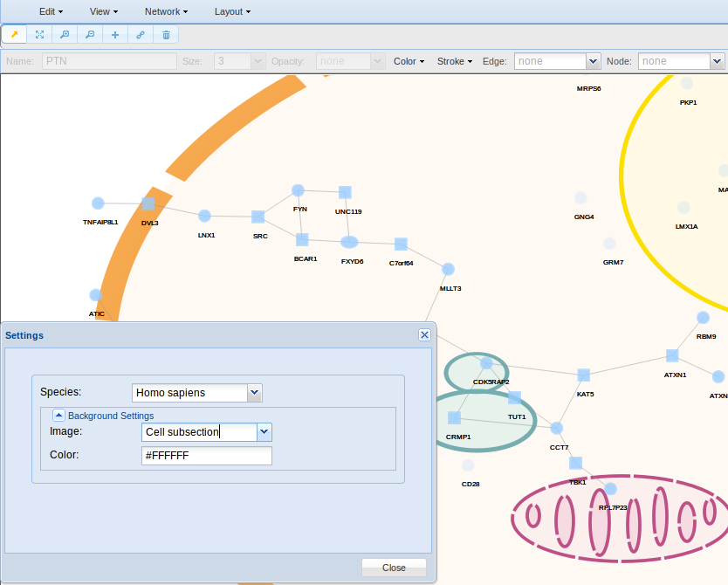
Task: Open the Edit menu
Action: 52,11
